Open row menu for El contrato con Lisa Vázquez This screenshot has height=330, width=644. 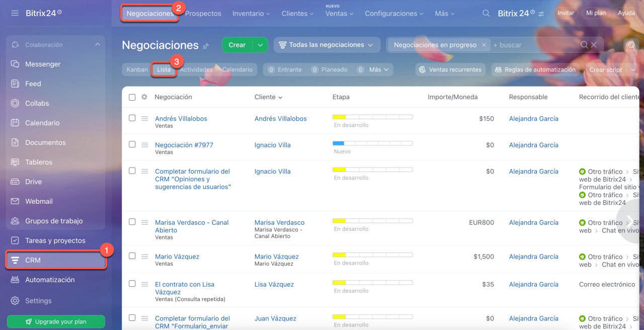[145, 284]
